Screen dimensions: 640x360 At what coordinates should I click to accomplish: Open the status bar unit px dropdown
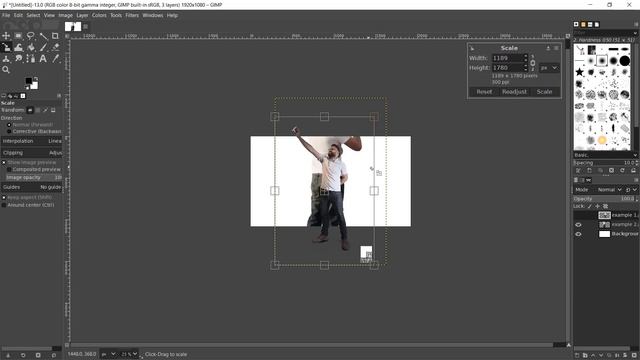pyautogui.click(x=108, y=354)
